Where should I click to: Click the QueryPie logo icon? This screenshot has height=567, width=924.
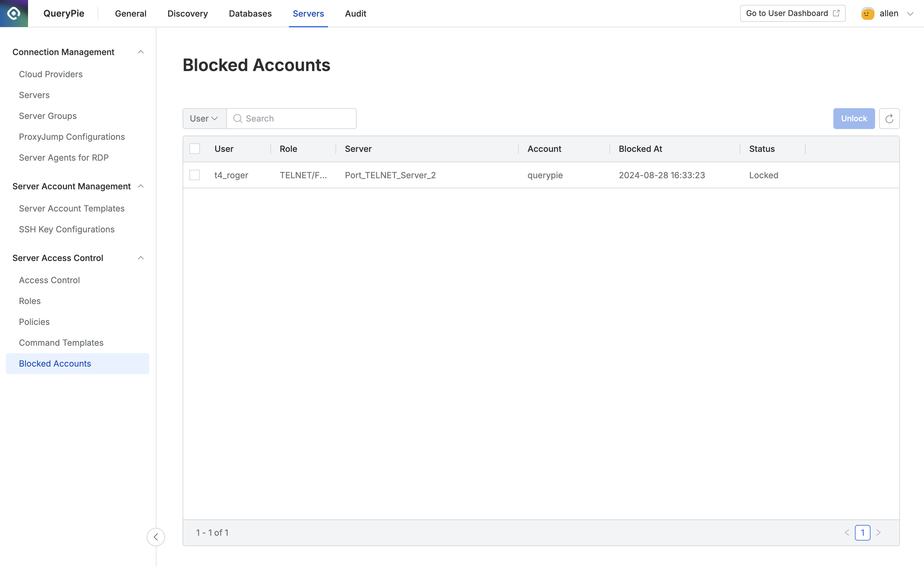click(x=13, y=13)
